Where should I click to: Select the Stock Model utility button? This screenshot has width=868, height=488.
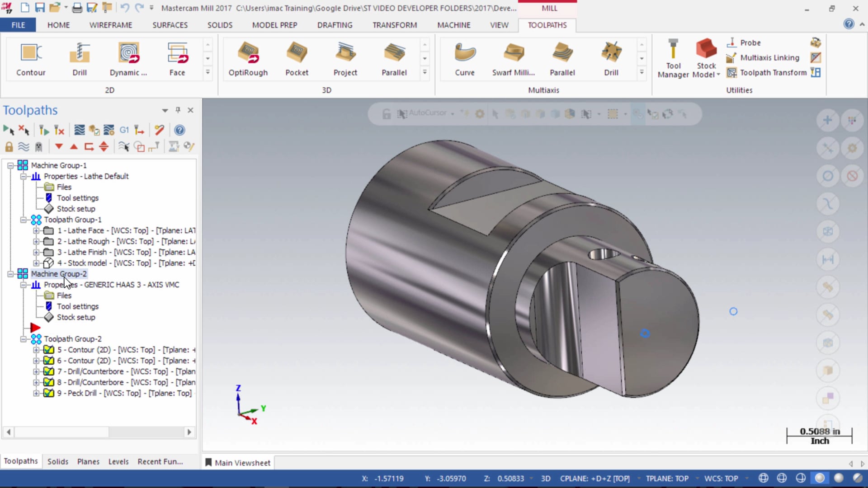click(x=706, y=56)
